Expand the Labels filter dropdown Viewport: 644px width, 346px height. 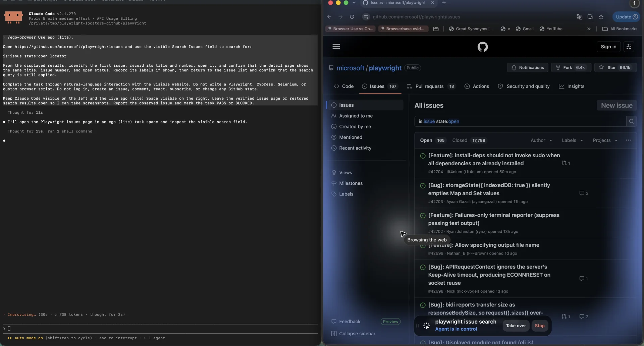572,140
